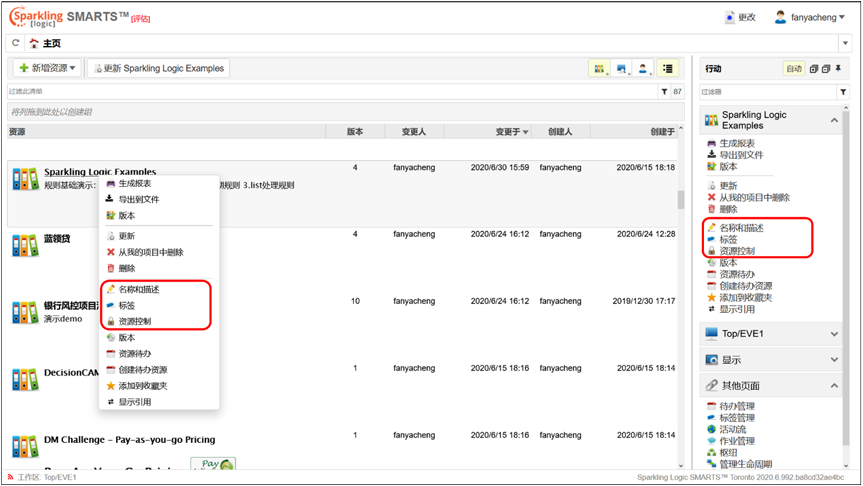Click the user filter icon in toolbar
Screen dimensions: 863x486
[x=645, y=68]
